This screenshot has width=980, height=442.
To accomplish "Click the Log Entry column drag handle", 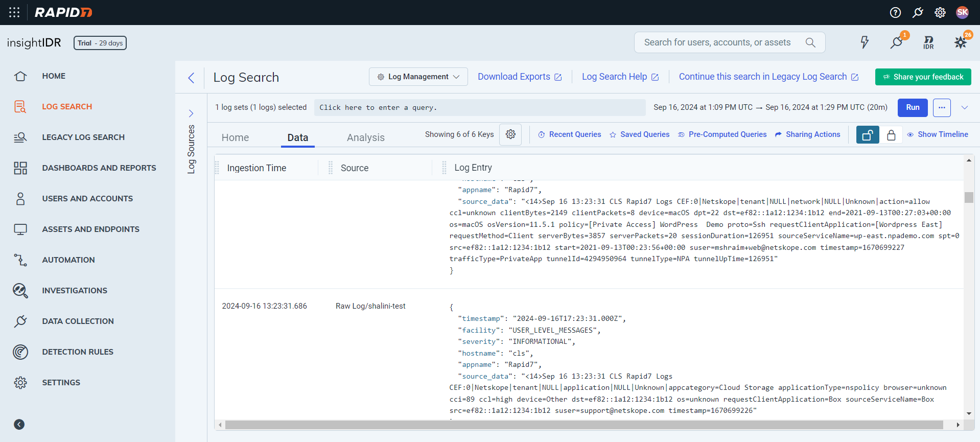I will click(x=444, y=168).
